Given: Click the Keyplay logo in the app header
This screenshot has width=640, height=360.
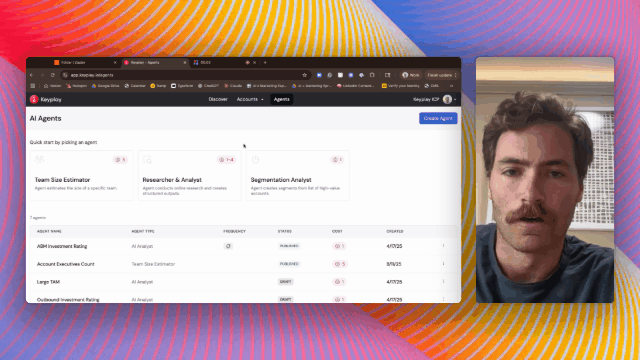Looking at the screenshot, I should (x=45, y=99).
